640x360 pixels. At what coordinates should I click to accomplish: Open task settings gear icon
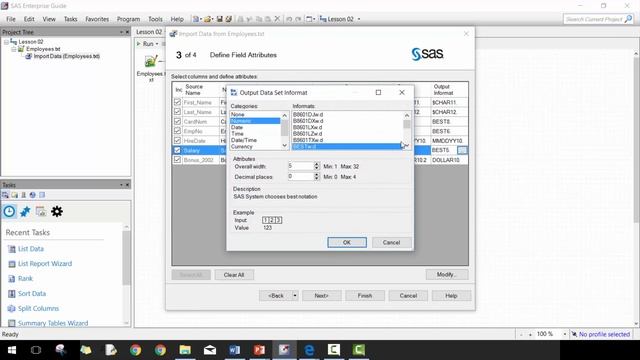click(x=57, y=211)
